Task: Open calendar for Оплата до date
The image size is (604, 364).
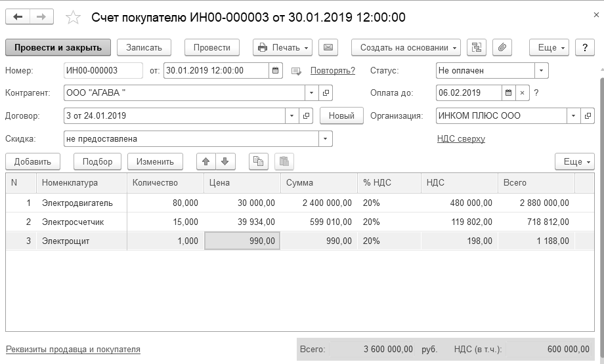Action: pyautogui.click(x=508, y=92)
